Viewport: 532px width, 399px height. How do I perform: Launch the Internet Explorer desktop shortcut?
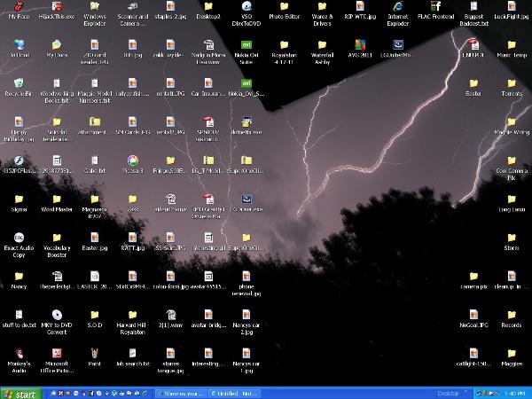(x=398, y=7)
